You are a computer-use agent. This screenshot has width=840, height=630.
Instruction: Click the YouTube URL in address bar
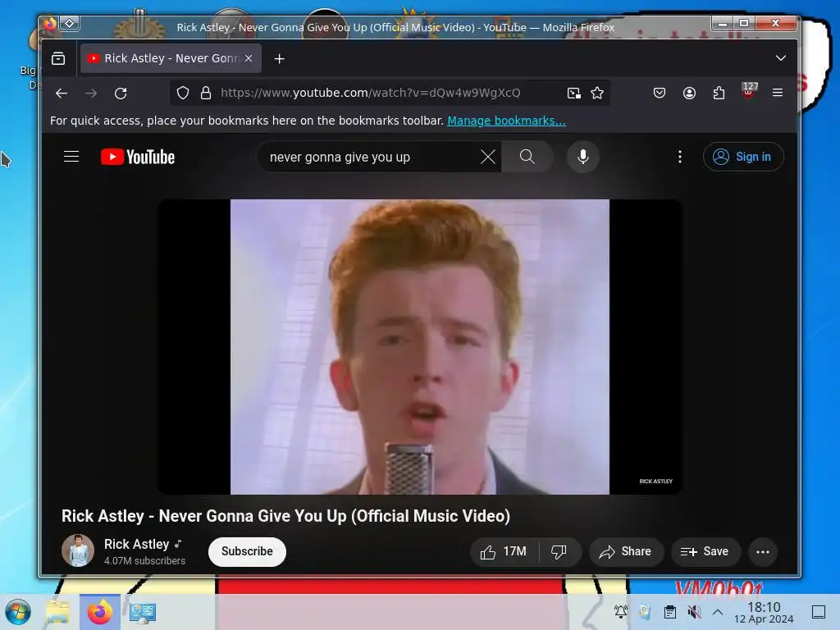[x=370, y=93]
